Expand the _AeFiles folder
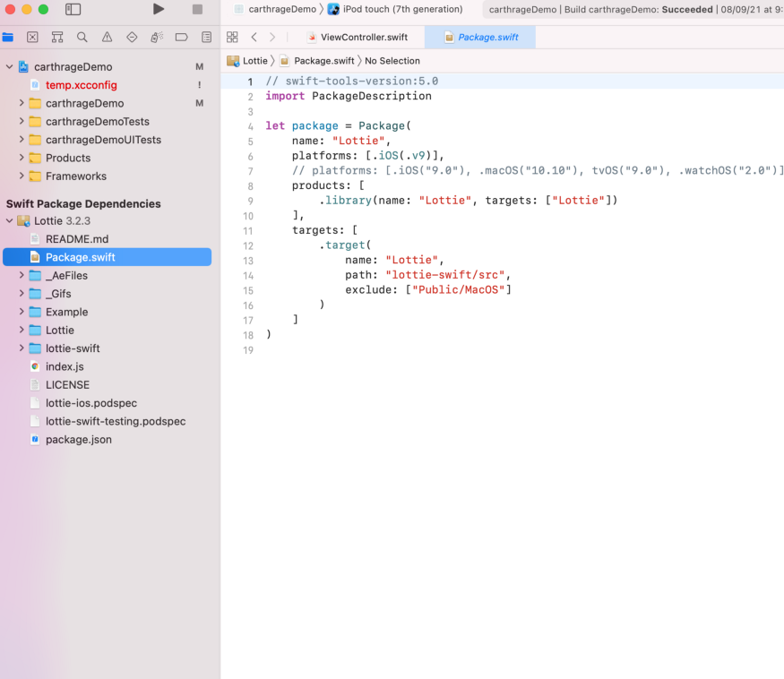This screenshot has width=784, height=679. point(22,275)
